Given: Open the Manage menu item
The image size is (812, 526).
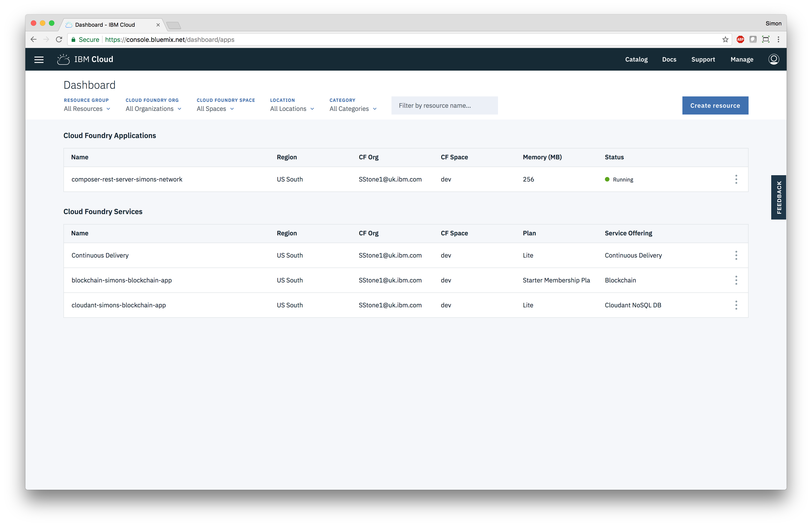Looking at the screenshot, I should (x=742, y=59).
